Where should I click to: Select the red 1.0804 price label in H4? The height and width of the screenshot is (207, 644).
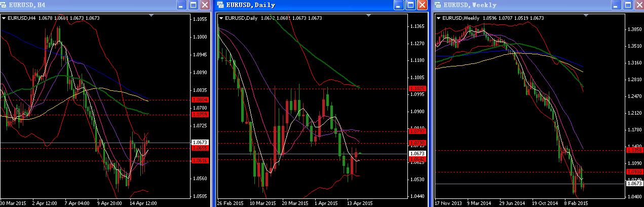(201, 100)
